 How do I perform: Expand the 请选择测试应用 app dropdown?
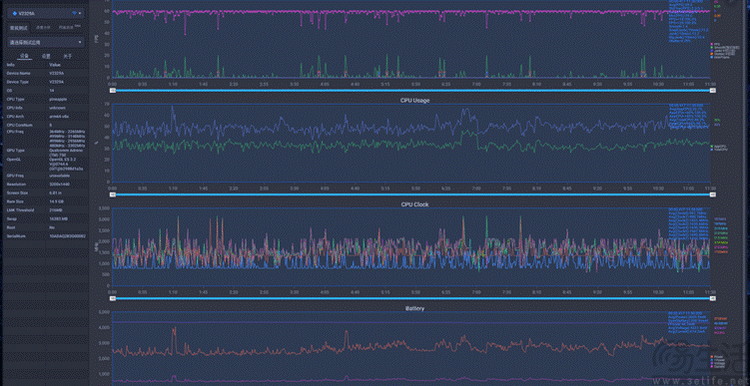[x=46, y=43]
